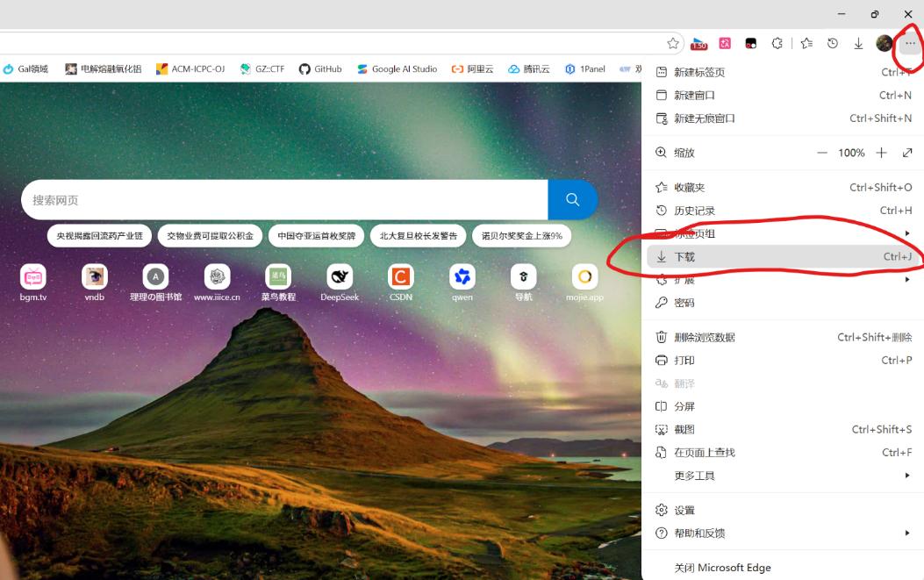
Task: Choose 关闭 Microsoft Edge from the menu
Action: click(x=783, y=568)
